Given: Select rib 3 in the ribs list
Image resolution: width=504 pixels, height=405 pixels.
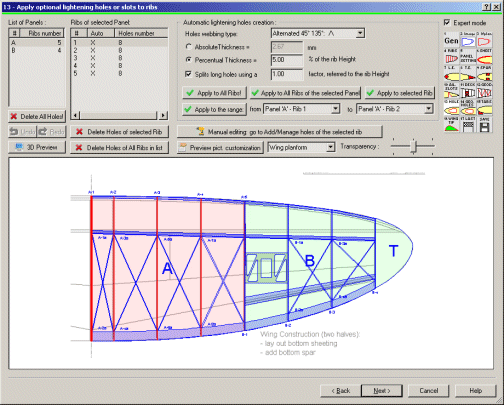Looking at the screenshot, I should 119,58.
